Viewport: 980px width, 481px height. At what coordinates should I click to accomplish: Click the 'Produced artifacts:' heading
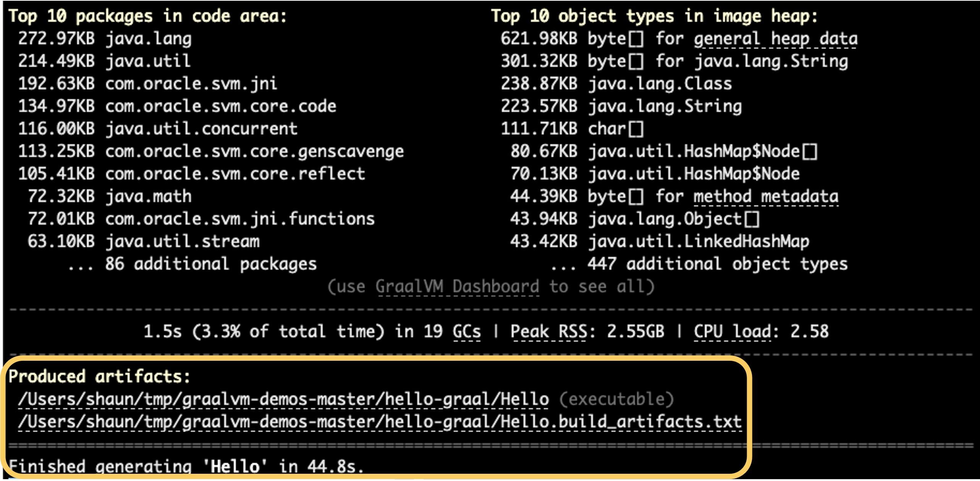tap(99, 377)
